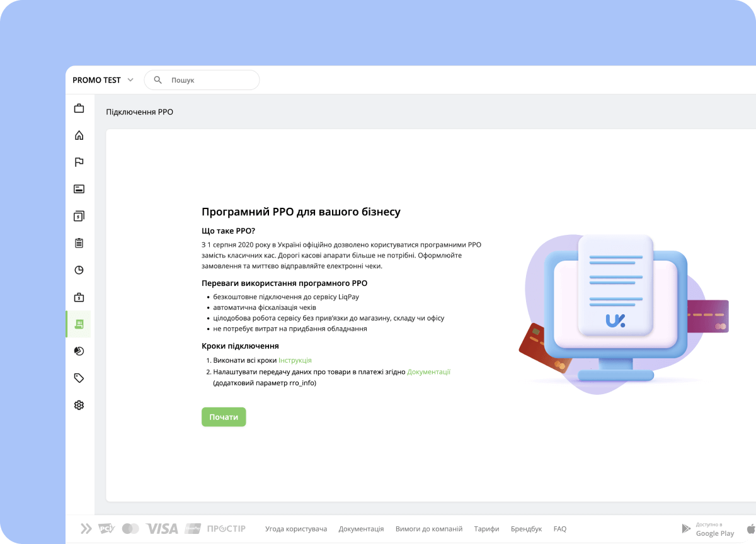
Task: Select the home icon in sidebar
Action: coord(79,135)
